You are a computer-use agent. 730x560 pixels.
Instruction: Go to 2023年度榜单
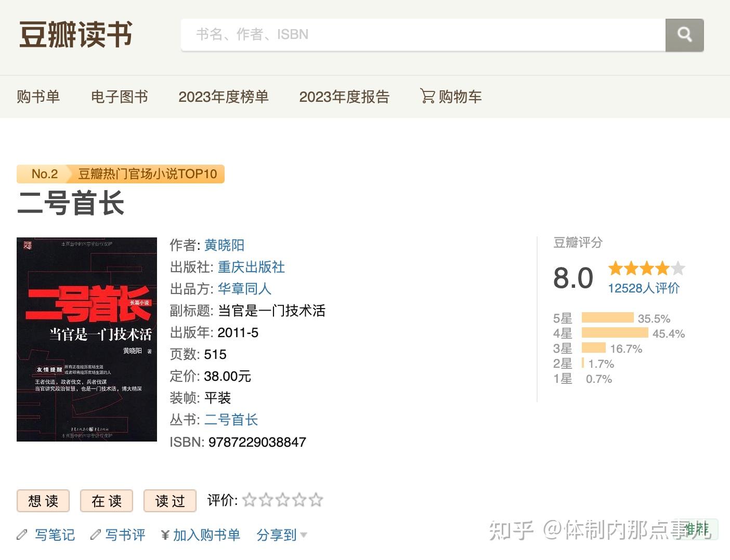coord(224,97)
